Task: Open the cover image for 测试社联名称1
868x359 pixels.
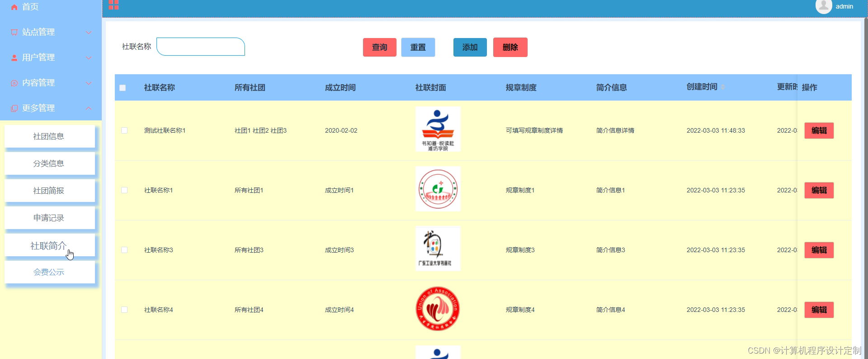Action: [x=438, y=129]
